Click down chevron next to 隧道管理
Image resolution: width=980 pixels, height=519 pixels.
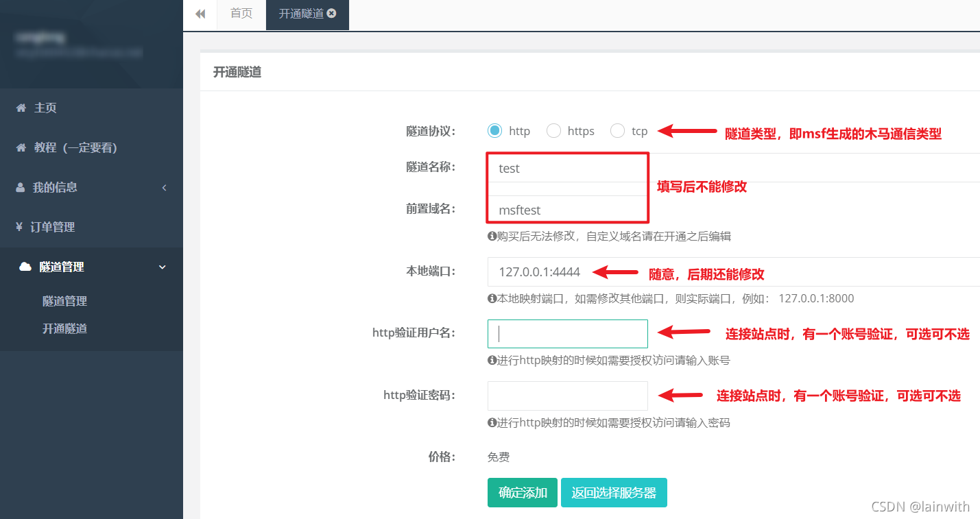[163, 267]
